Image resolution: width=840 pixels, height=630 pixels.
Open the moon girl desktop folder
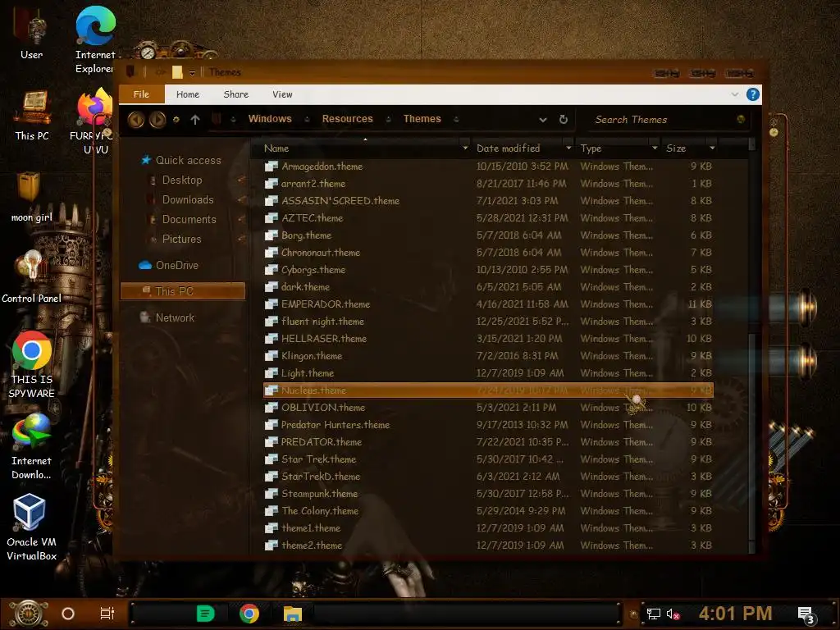click(x=31, y=197)
